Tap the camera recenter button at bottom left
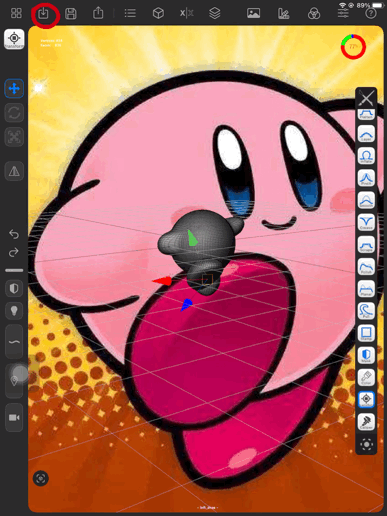387x516 pixels. pos(41,479)
